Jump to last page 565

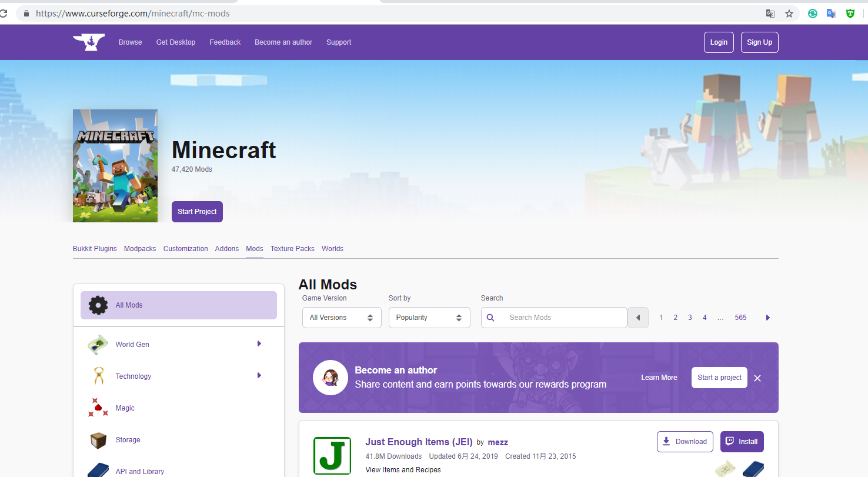pyautogui.click(x=740, y=318)
